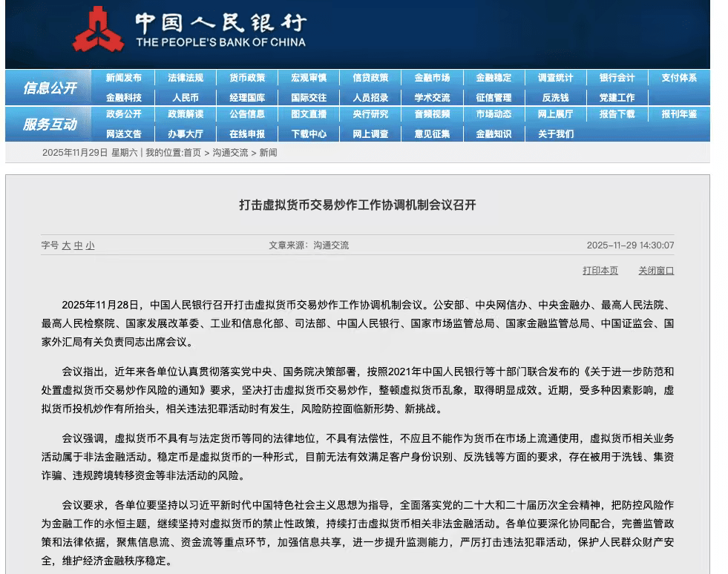Click the 信息公开 category header
The image size is (728, 574).
(x=49, y=88)
